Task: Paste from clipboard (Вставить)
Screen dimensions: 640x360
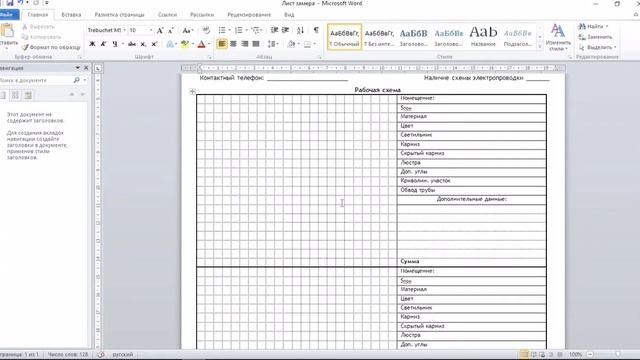Action: (x=8, y=35)
